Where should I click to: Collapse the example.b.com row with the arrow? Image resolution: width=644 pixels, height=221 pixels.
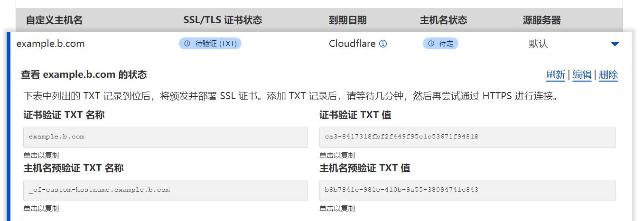[615, 44]
